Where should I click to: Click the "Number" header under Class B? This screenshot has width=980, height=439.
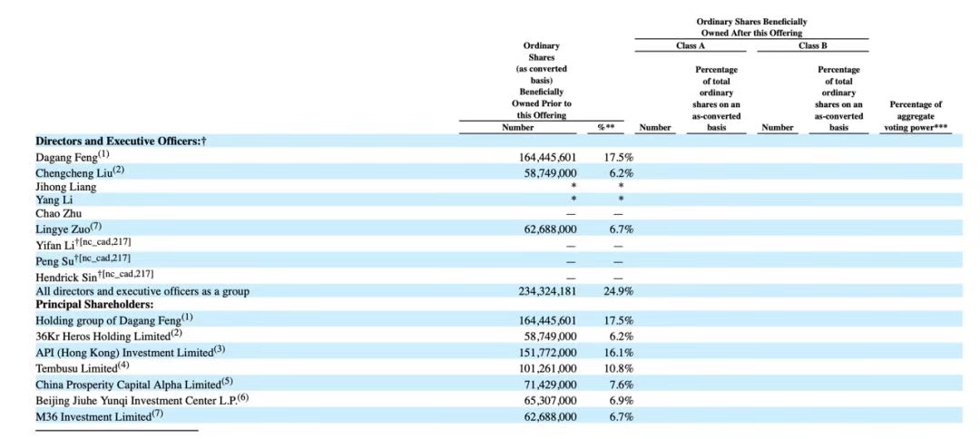(x=777, y=127)
